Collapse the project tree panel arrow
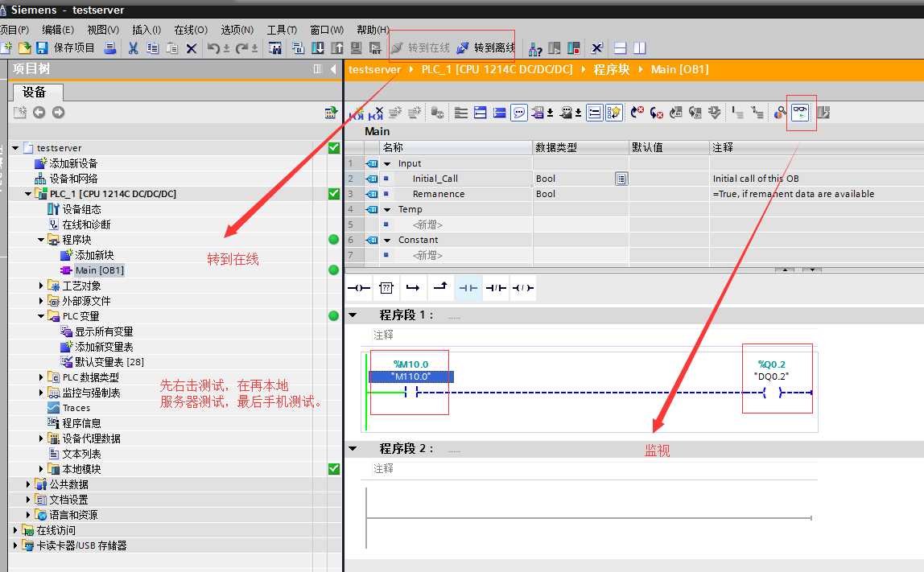This screenshot has height=572, width=924. pos(333,69)
